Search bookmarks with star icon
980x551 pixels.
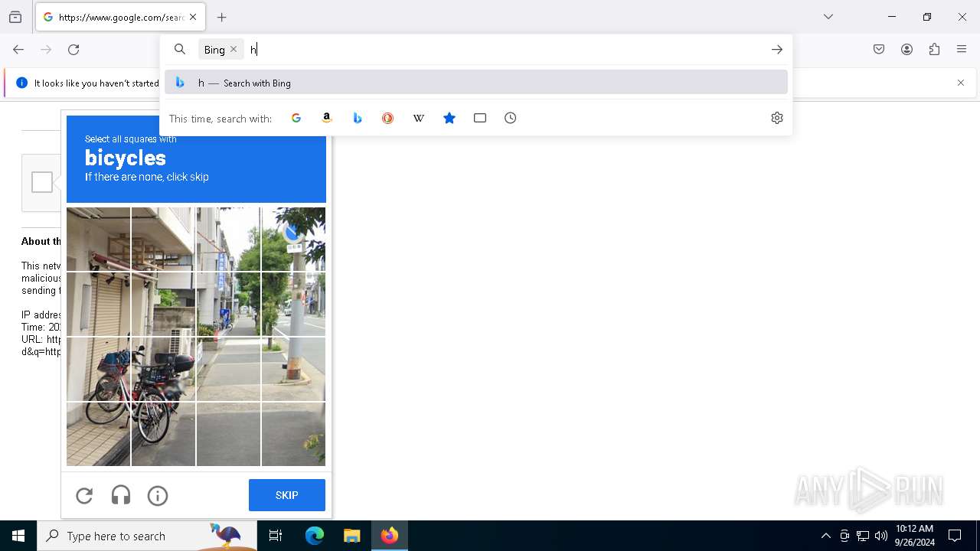click(449, 118)
